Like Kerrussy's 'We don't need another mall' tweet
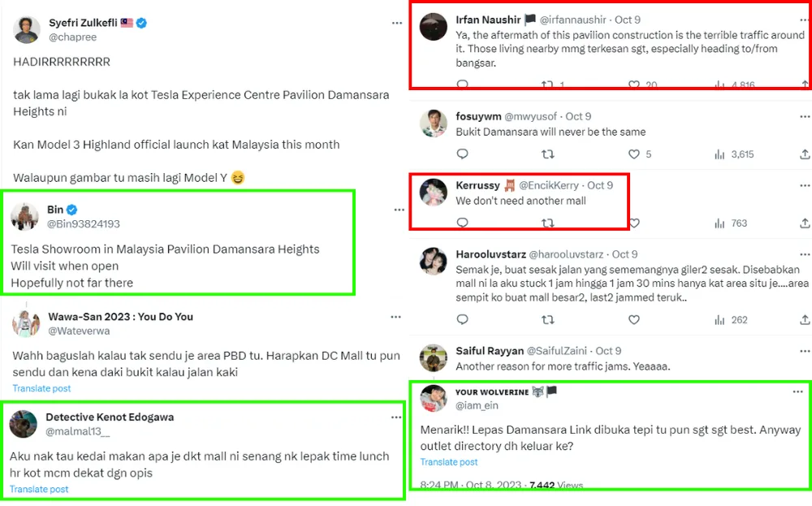 coord(634,223)
